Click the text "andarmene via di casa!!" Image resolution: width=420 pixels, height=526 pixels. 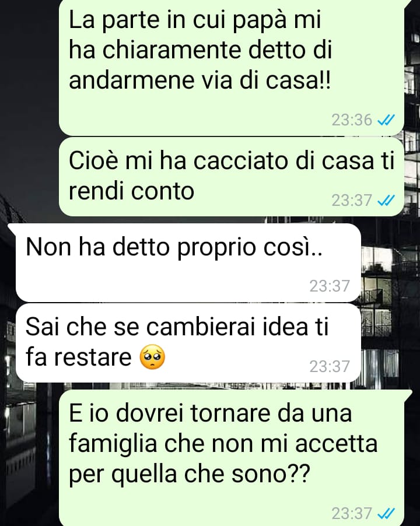coord(200,80)
